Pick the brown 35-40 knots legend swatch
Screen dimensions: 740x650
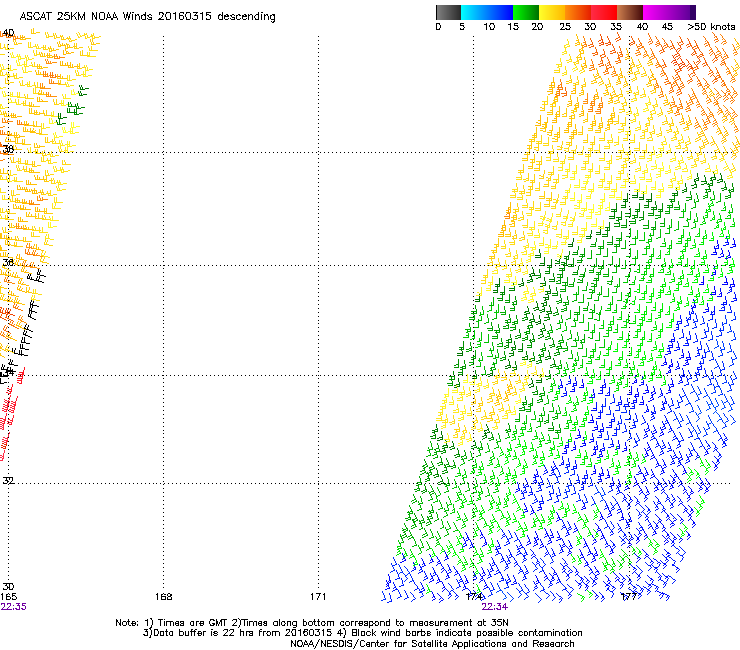click(x=630, y=12)
